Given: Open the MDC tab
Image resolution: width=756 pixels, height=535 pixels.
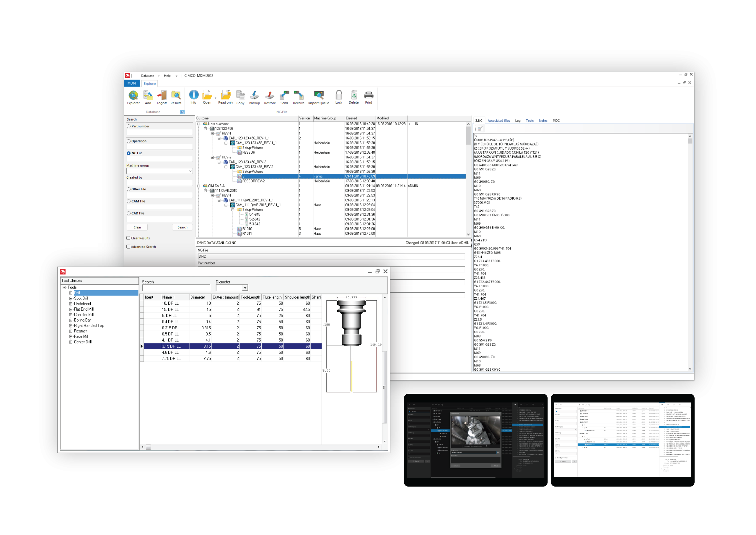Looking at the screenshot, I should tap(556, 121).
